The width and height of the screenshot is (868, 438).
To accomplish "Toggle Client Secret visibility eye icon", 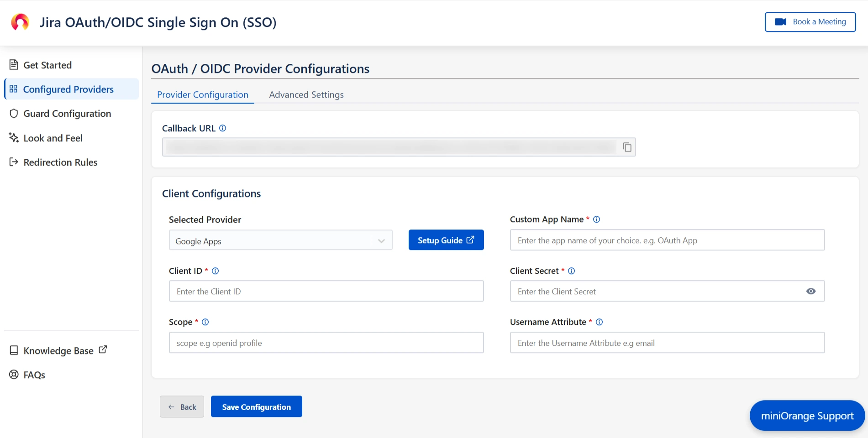I will coord(811,291).
